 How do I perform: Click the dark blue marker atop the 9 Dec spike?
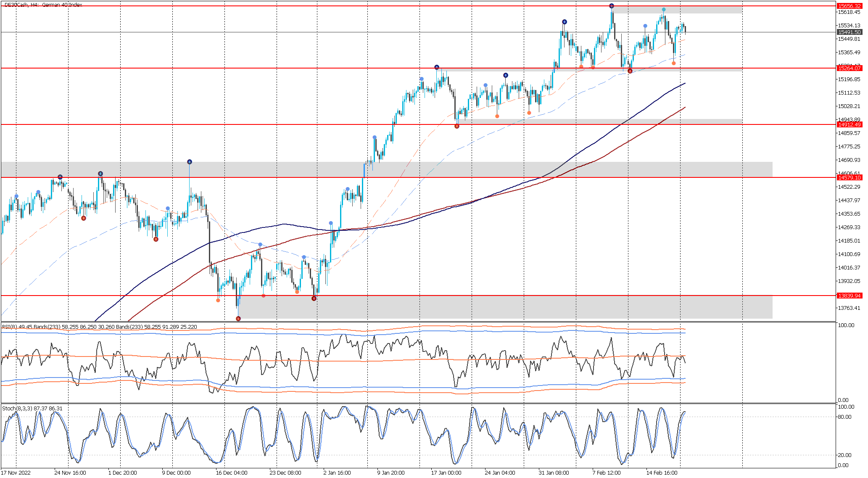point(190,162)
